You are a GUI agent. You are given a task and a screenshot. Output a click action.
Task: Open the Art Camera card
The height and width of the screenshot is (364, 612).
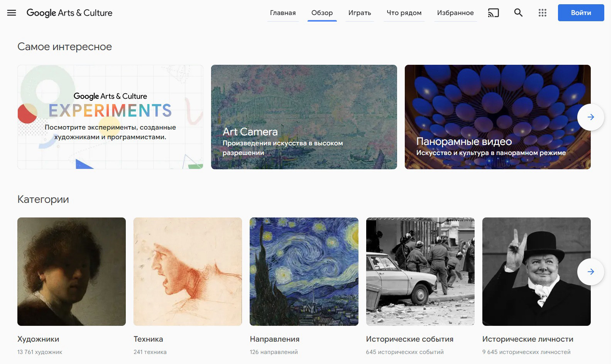coord(304,117)
